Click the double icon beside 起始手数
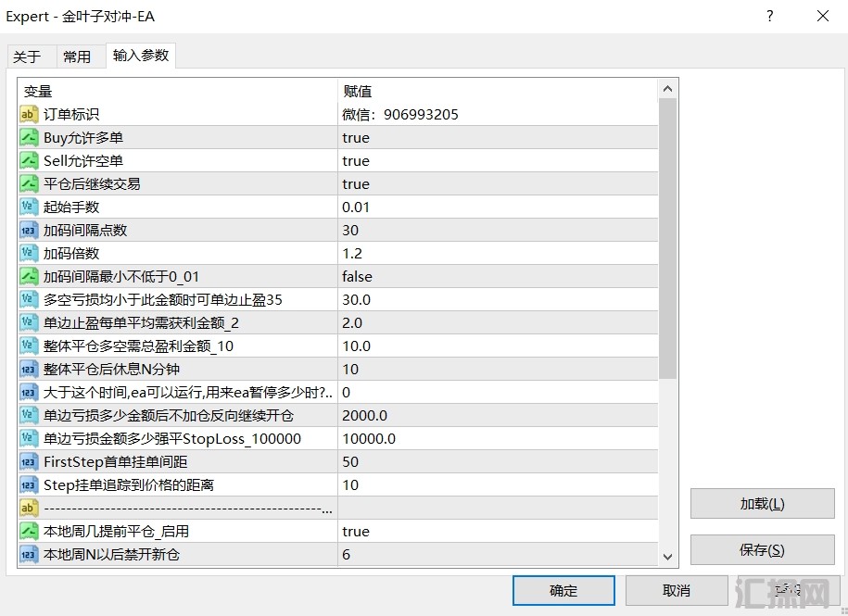 [29, 207]
